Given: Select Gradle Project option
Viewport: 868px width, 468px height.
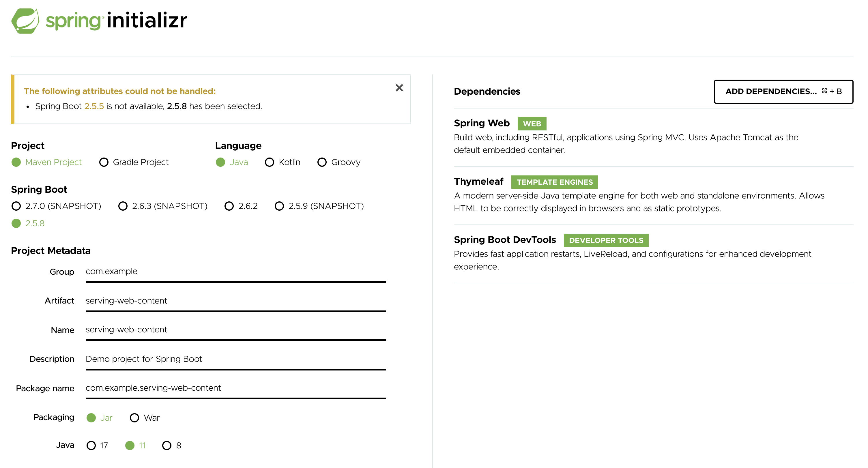Looking at the screenshot, I should click(x=134, y=162).
